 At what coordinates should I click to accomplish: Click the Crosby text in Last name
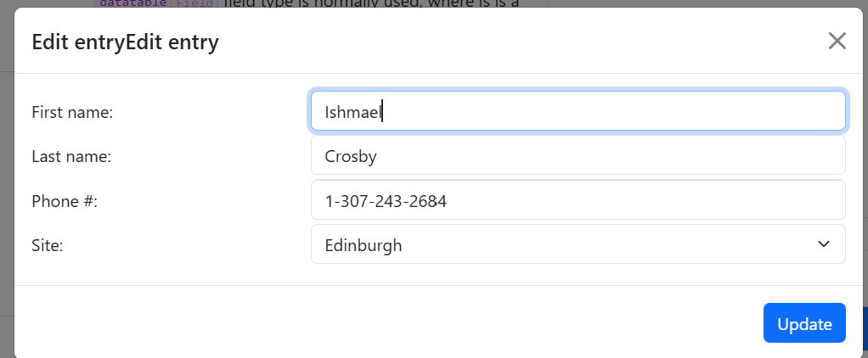point(350,156)
